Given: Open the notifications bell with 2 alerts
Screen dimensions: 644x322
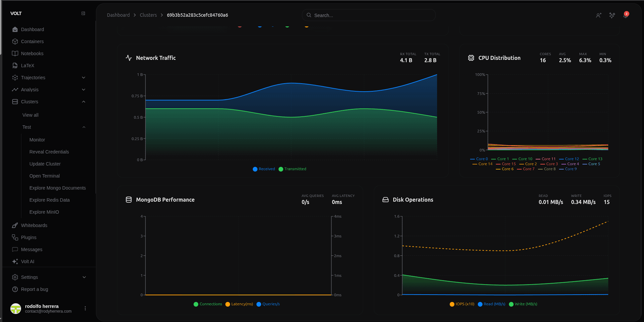Looking at the screenshot, I should (x=625, y=15).
